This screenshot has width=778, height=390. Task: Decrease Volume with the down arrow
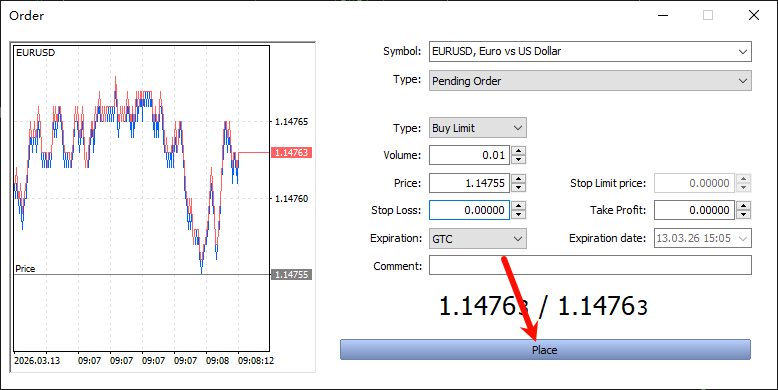(x=519, y=160)
